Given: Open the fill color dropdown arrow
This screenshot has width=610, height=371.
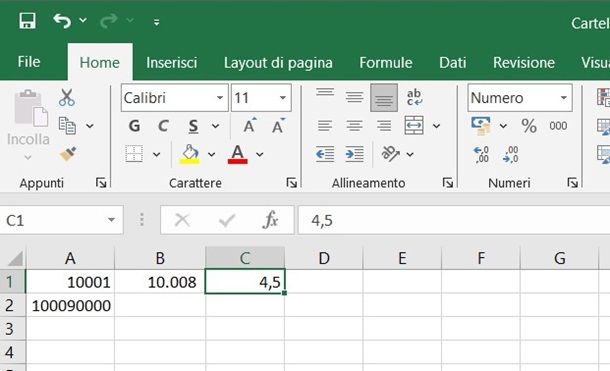Looking at the screenshot, I should coord(212,155).
